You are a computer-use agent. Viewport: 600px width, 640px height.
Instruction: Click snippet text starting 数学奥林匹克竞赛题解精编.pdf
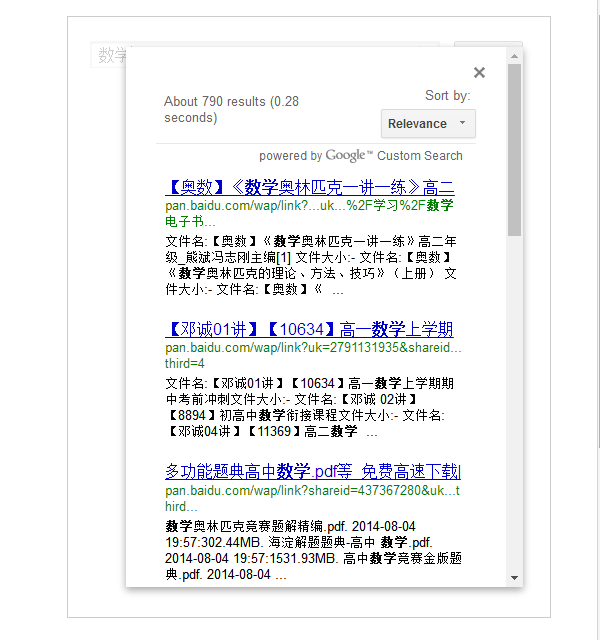[x=313, y=550]
